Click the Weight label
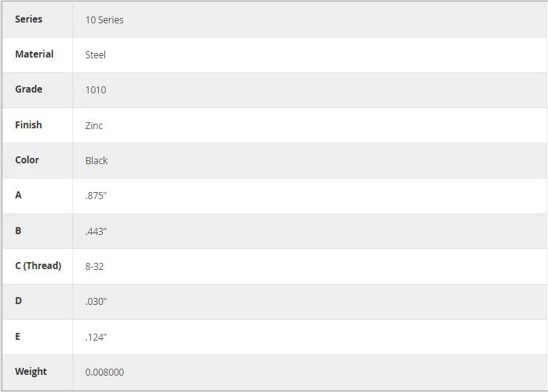 pyautogui.click(x=31, y=372)
